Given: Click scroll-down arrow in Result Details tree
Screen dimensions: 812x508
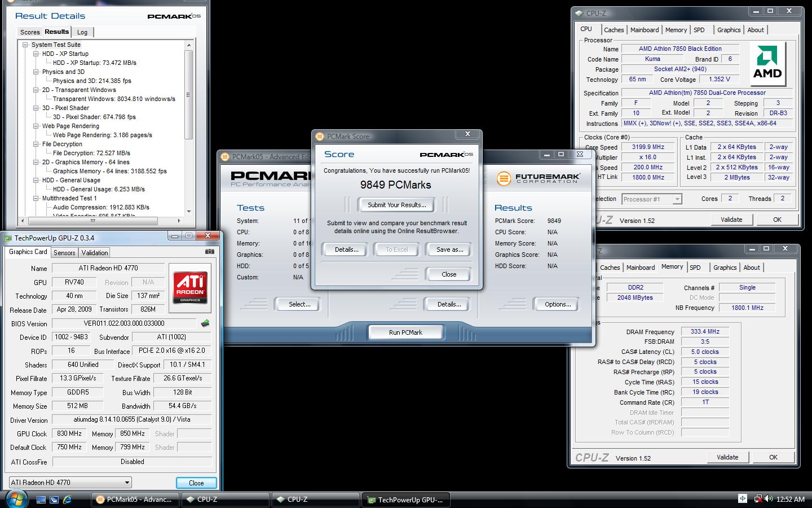Looking at the screenshot, I should (189, 211).
